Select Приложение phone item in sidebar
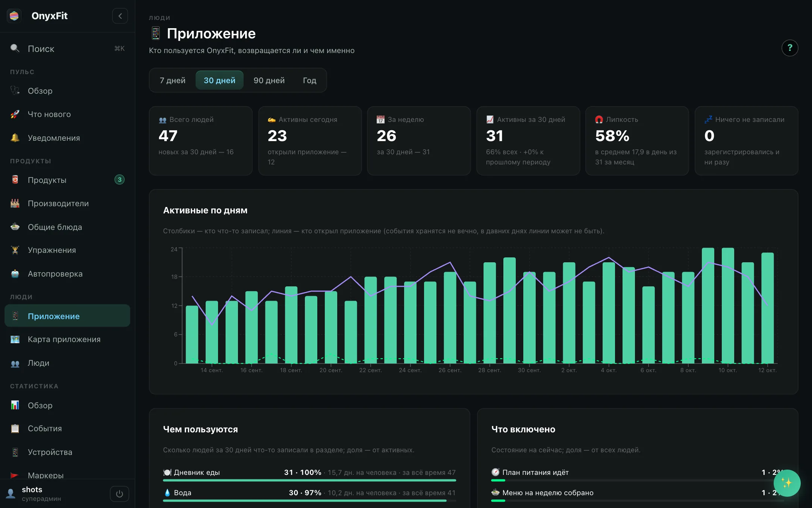This screenshot has height=508, width=812. 68,316
